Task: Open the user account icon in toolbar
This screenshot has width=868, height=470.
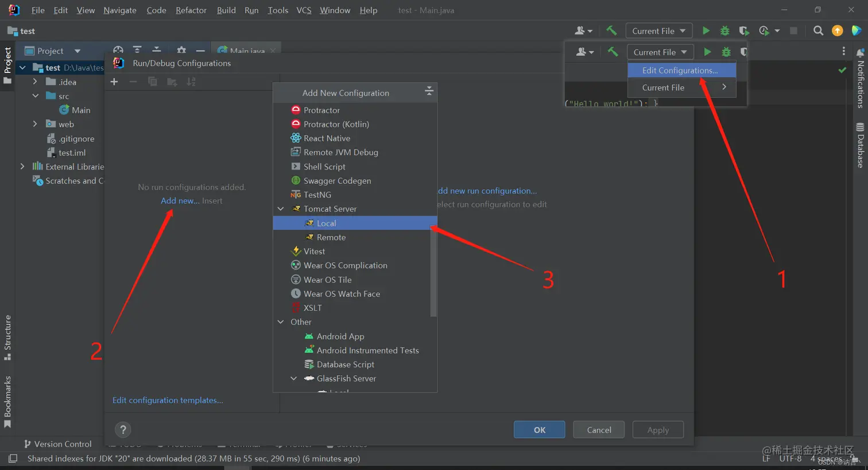Action: (584, 31)
